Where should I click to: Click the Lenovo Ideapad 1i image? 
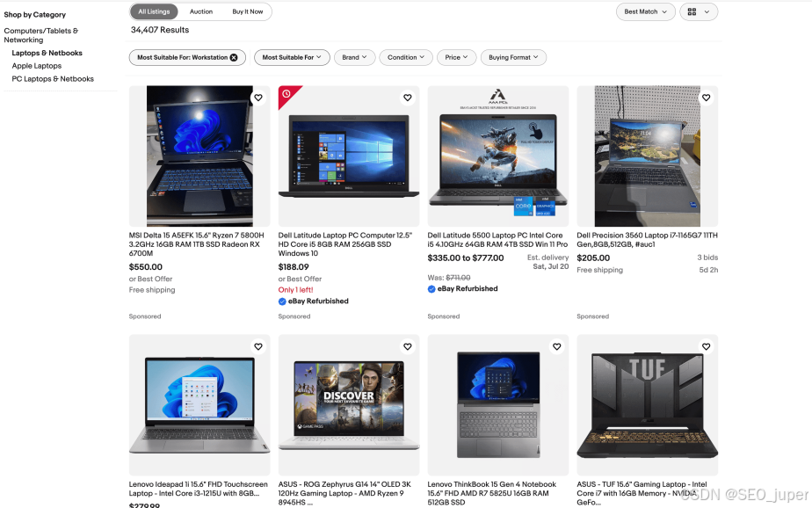[199, 405]
